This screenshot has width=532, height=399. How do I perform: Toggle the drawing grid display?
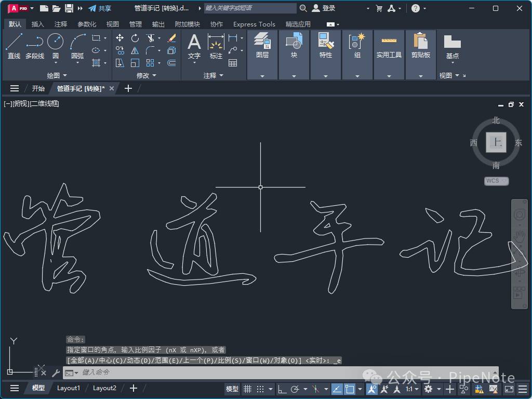248,389
